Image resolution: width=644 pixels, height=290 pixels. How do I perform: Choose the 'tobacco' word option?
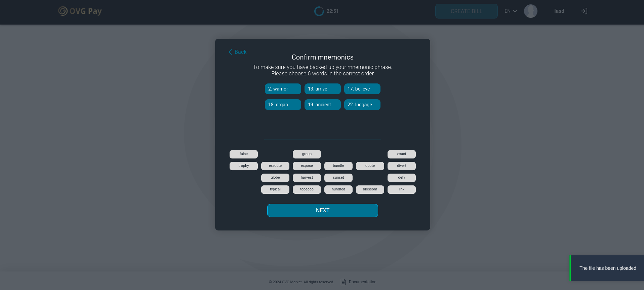(x=307, y=189)
